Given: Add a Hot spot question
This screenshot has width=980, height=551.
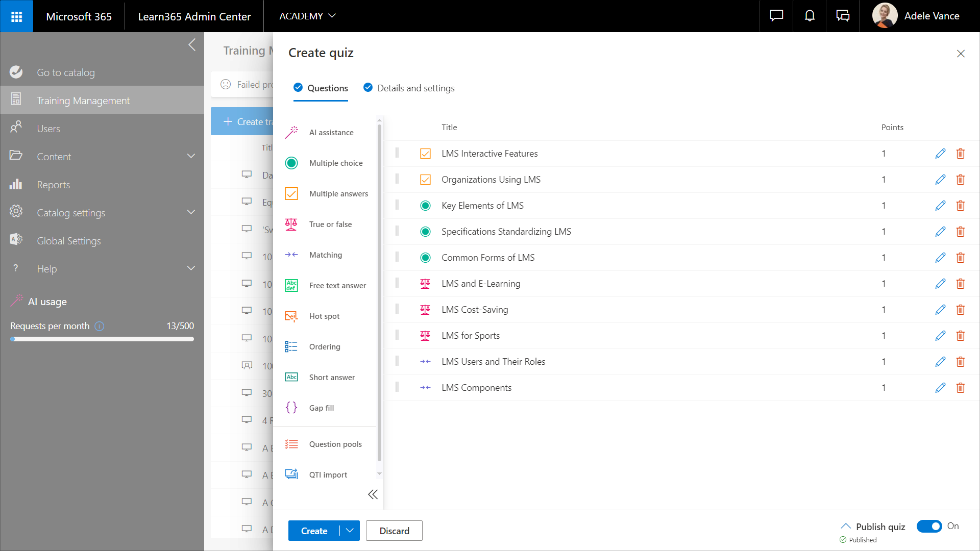Looking at the screenshot, I should (324, 316).
